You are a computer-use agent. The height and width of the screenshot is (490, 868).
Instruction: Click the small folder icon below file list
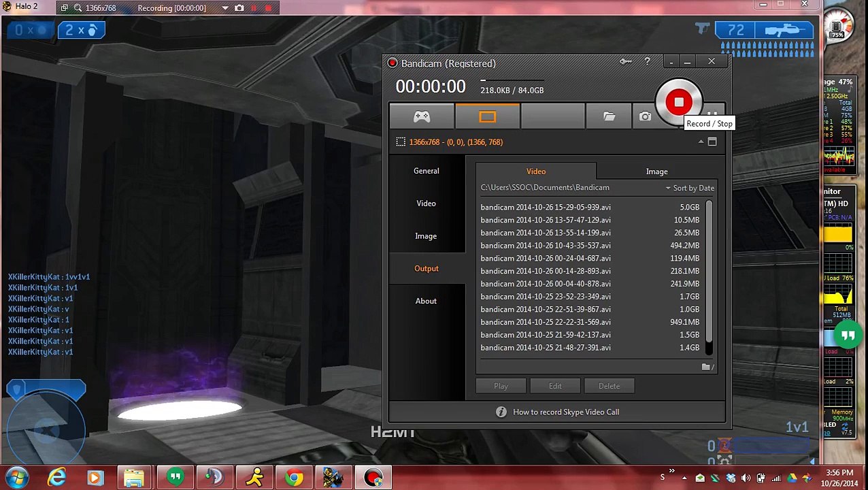pos(707,367)
